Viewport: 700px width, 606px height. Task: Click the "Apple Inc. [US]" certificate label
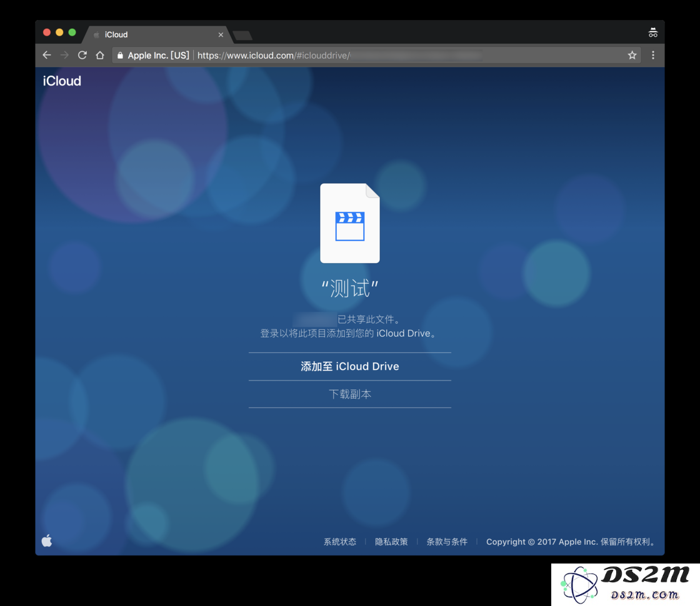[x=159, y=56]
